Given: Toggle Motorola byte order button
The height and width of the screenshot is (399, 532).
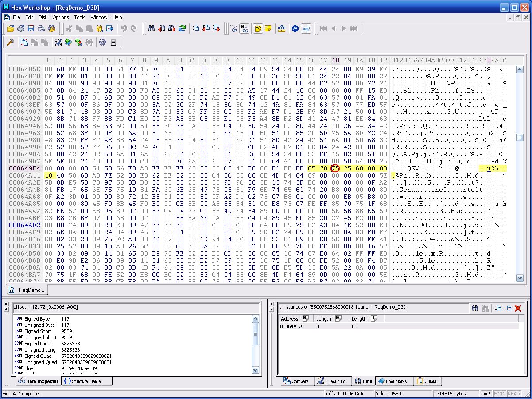Looking at the screenshot, I should click(295, 29).
